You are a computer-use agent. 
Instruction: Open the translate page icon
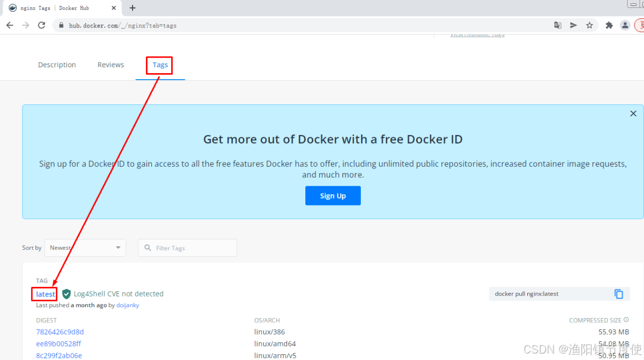click(557, 25)
